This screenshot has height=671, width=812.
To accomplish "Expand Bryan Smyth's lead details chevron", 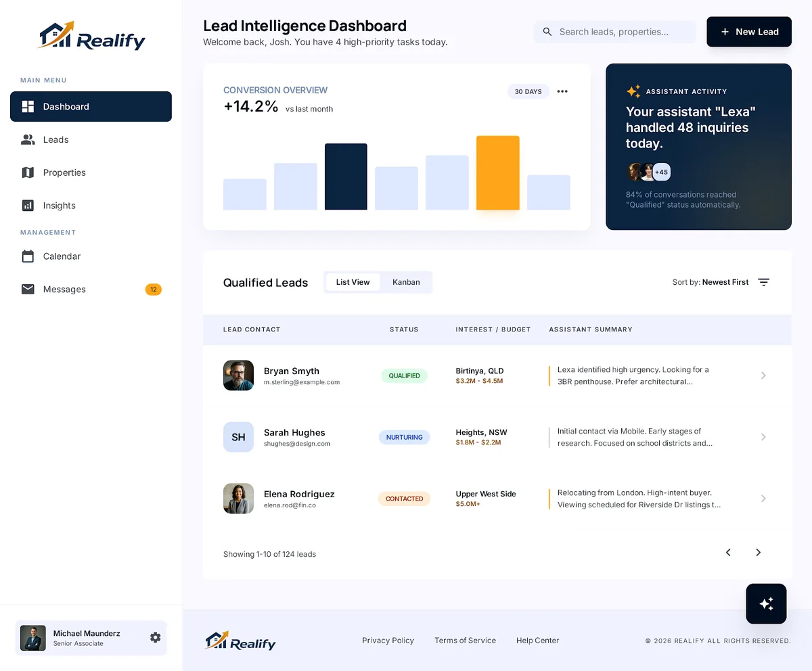I will click(x=763, y=375).
